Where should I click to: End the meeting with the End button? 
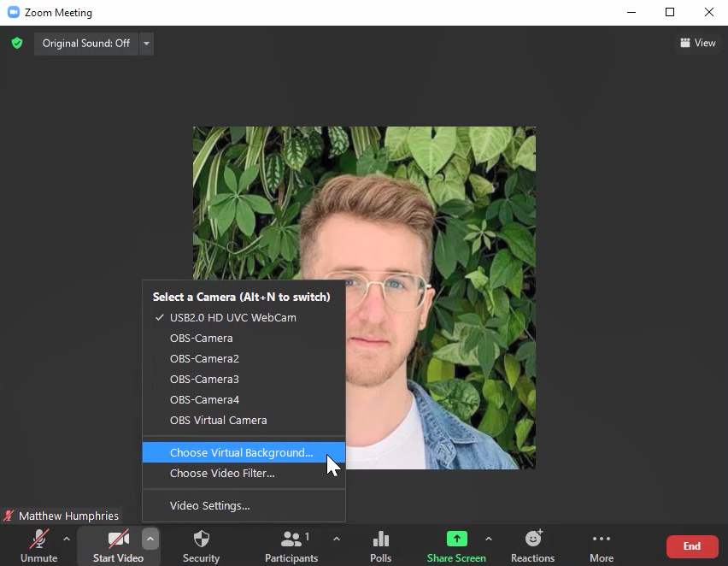tap(691, 545)
